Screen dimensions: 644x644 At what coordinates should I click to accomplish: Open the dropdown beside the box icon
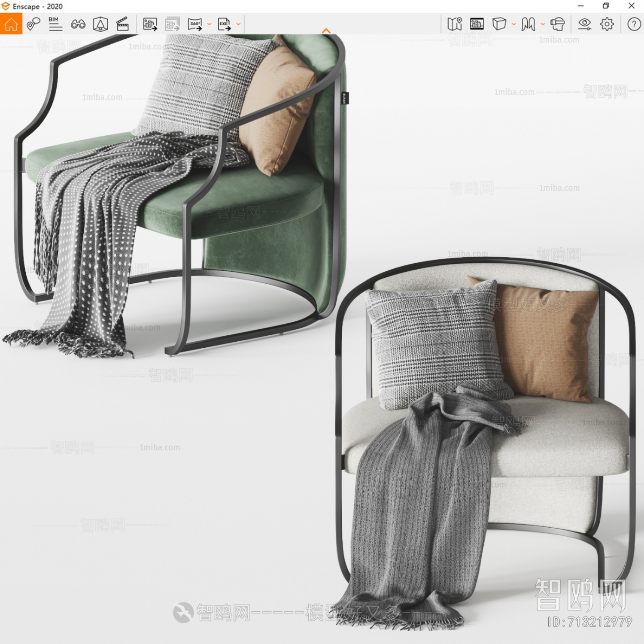click(x=514, y=24)
